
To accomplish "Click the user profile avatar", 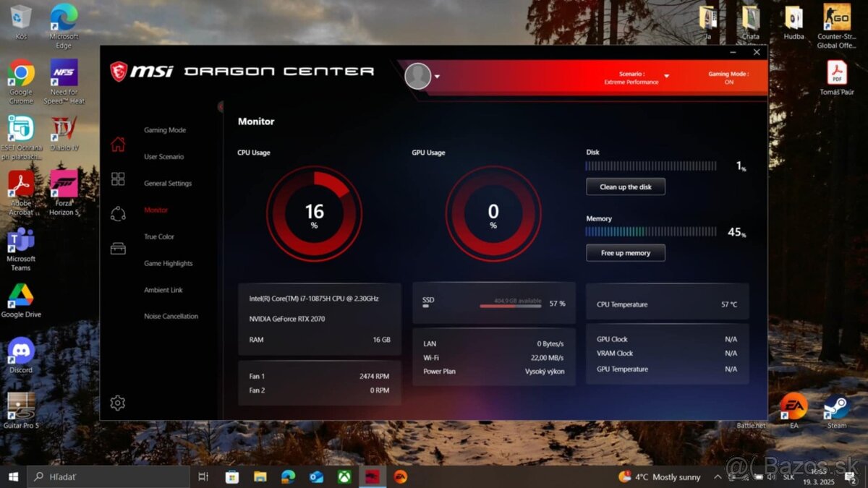I will click(x=418, y=76).
